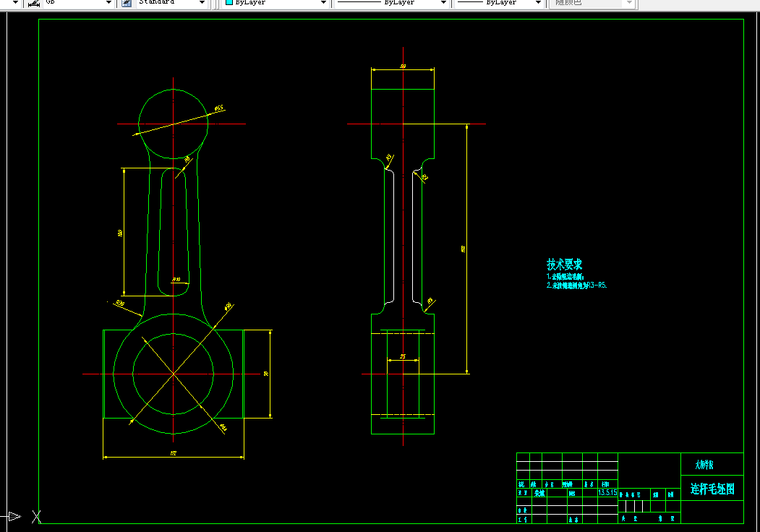Screen dimensions: 760x532
Task: Select the long vertical dimension text in side view
Action: (x=464, y=249)
